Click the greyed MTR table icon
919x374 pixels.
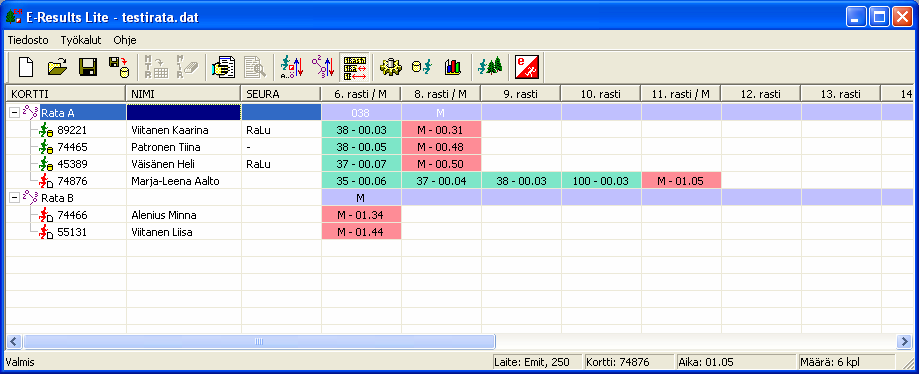[156, 67]
